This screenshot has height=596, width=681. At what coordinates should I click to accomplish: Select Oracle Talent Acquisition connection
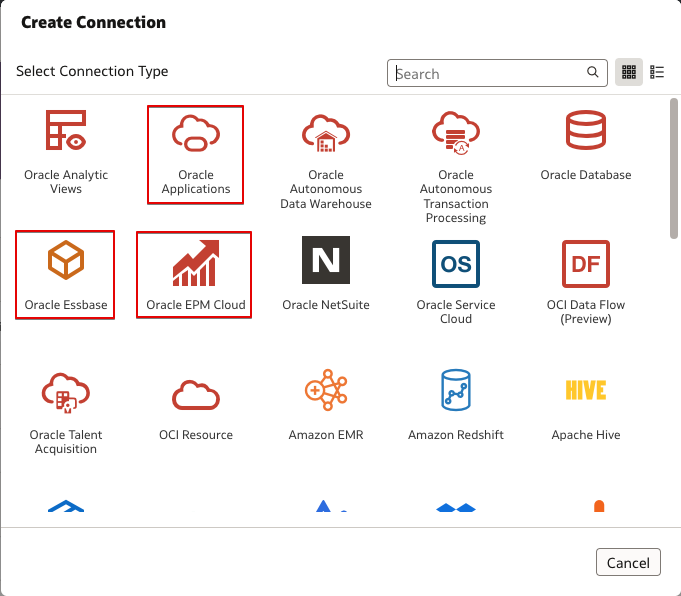(x=66, y=410)
